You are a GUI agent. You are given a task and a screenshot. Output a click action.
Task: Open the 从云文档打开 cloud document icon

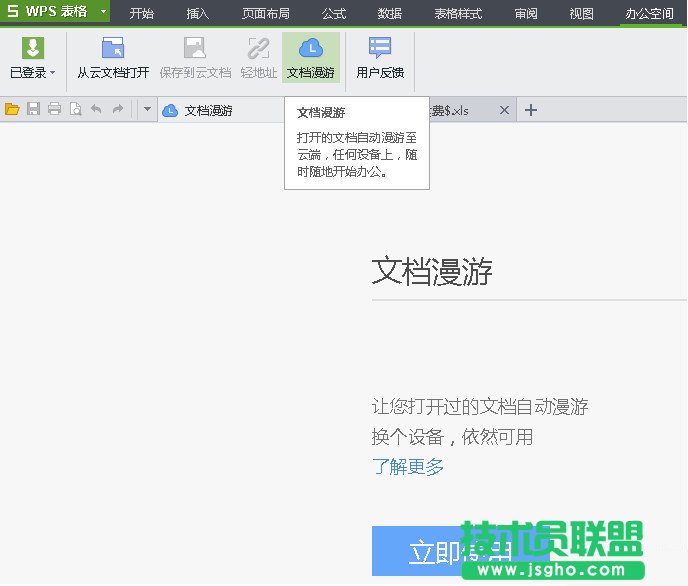coord(113,58)
